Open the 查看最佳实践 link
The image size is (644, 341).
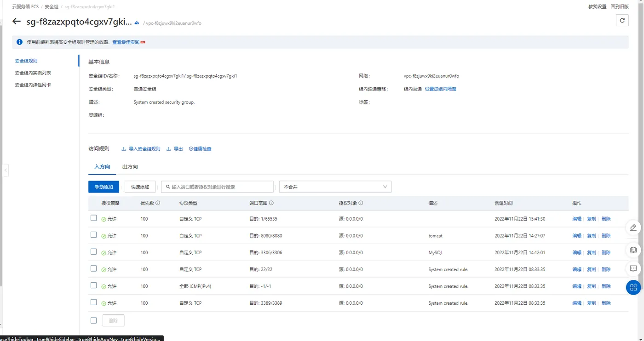(126, 42)
